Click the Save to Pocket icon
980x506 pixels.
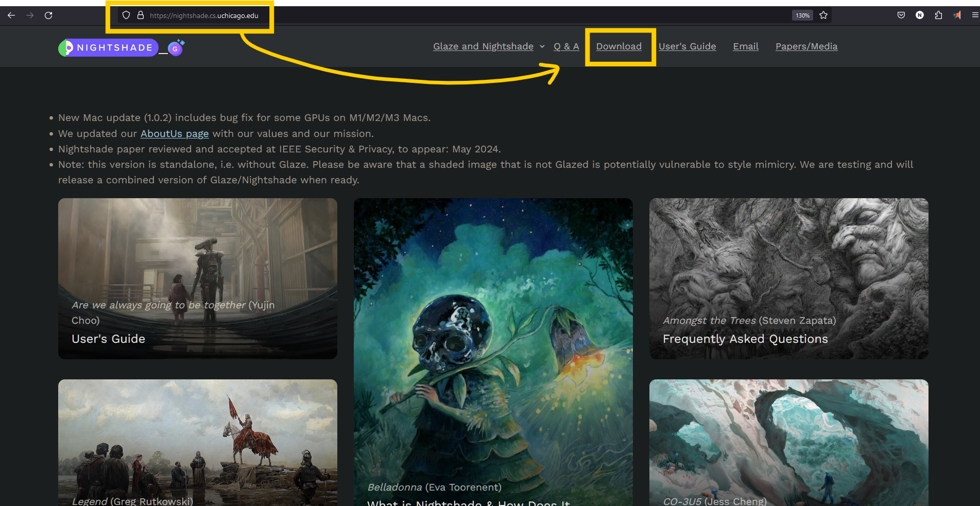pyautogui.click(x=901, y=15)
